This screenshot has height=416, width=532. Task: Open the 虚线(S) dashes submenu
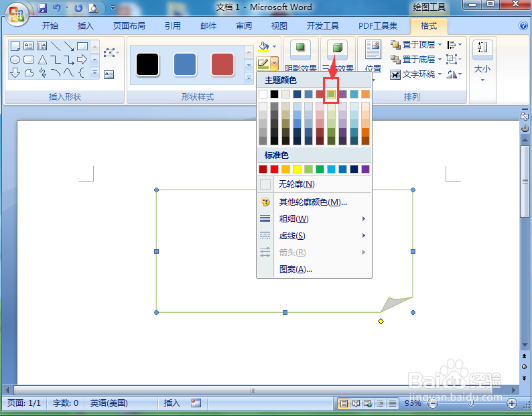(314, 236)
